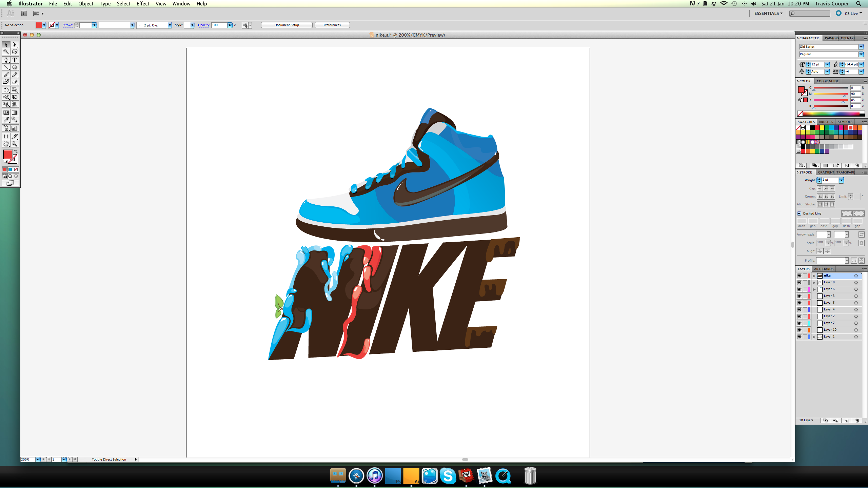Select the Hand tool

tap(6, 144)
